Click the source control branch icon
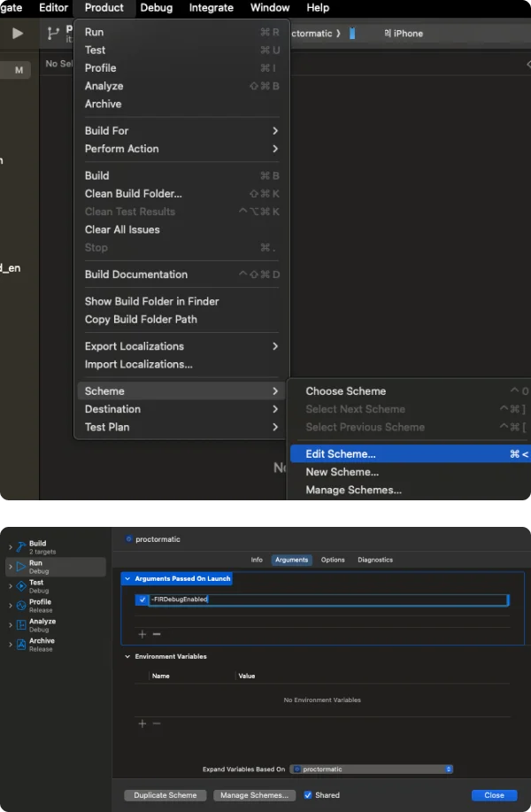The height and width of the screenshot is (812, 531). coord(52,34)
